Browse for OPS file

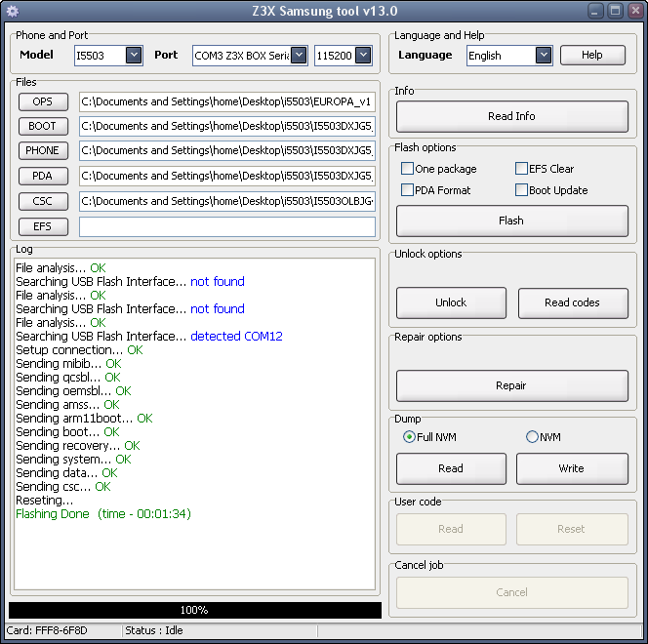[43, 101]
